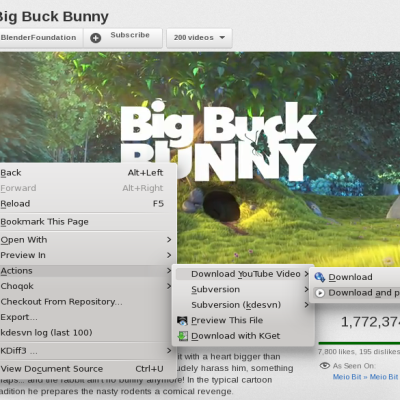Screen dimensions: 400x400
Task: Click the green likes ratio bar
Action: pos(359,343)
